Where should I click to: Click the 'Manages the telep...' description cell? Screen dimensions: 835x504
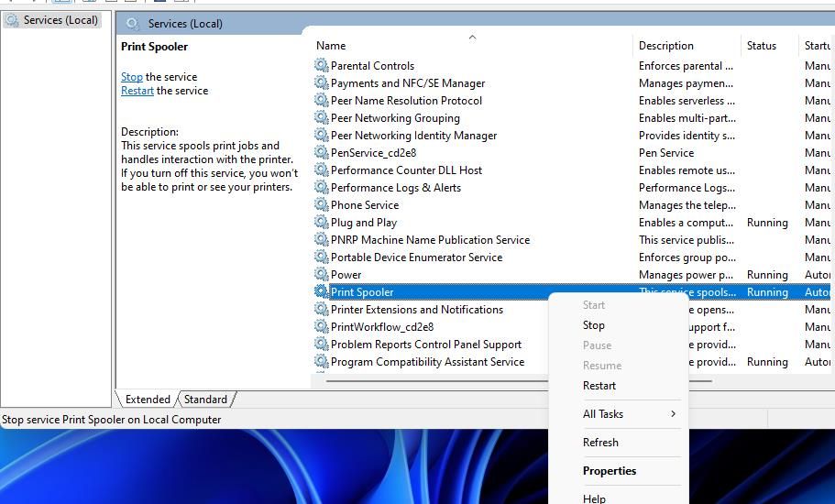point(687,205)
